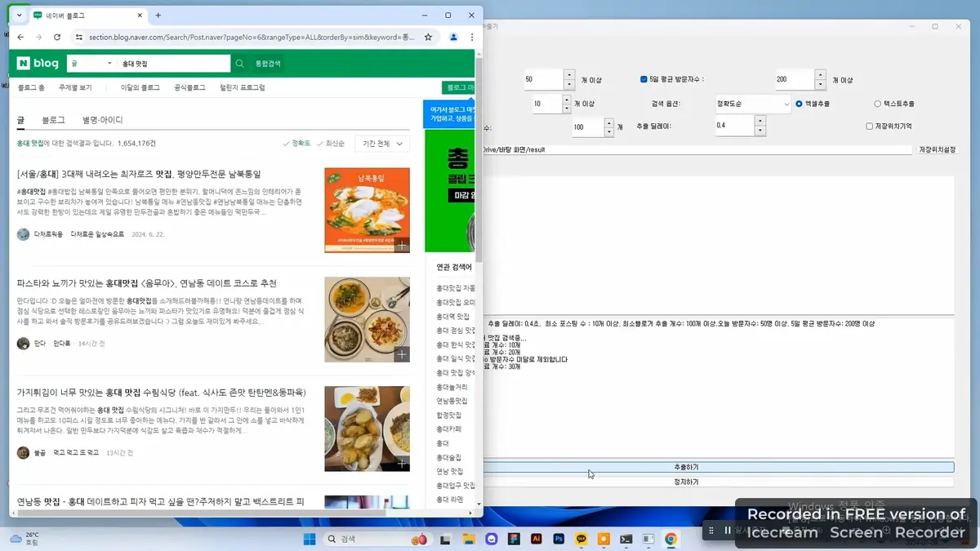This screenshot has height=551, width=980.
Task: Open Figma from the taskbar
Action: tap(514, 539)
